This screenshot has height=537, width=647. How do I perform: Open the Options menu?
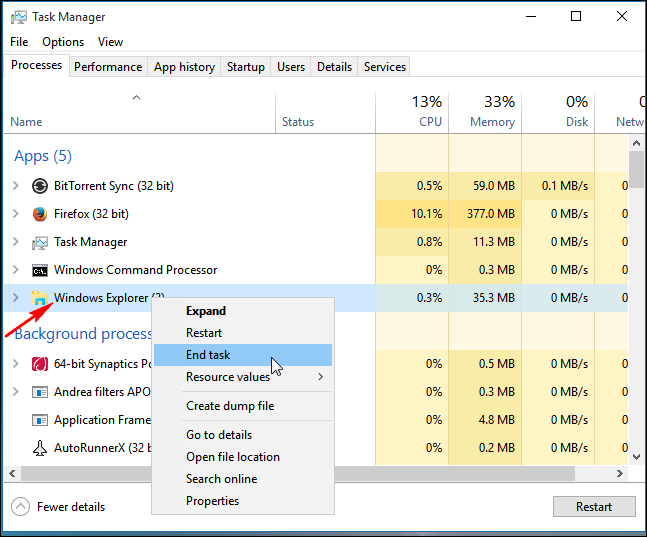pyautogui.click(x=63, y=42)
